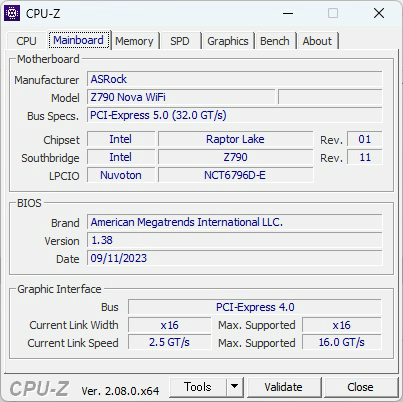This screenshot has width=403, height=402.
Task: Click the Manufacturer field showing ASRock
Action: tap(235, 79)
